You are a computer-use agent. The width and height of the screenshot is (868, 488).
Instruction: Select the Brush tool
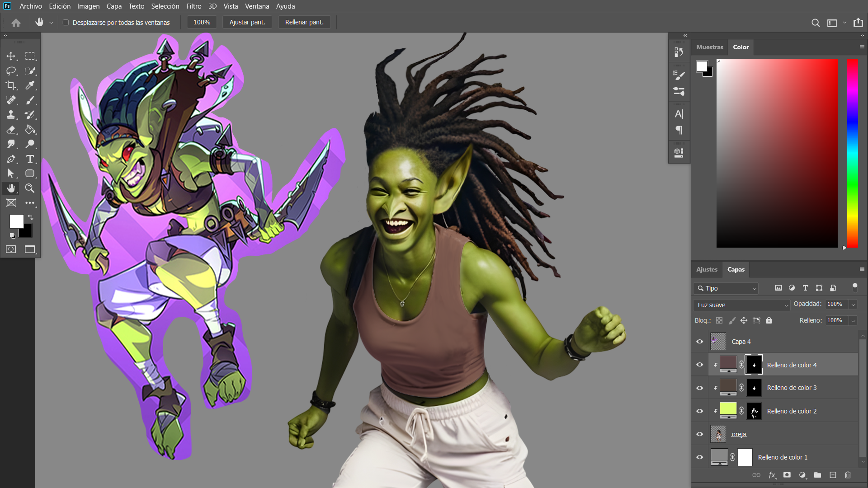click(x=30, y=100)
